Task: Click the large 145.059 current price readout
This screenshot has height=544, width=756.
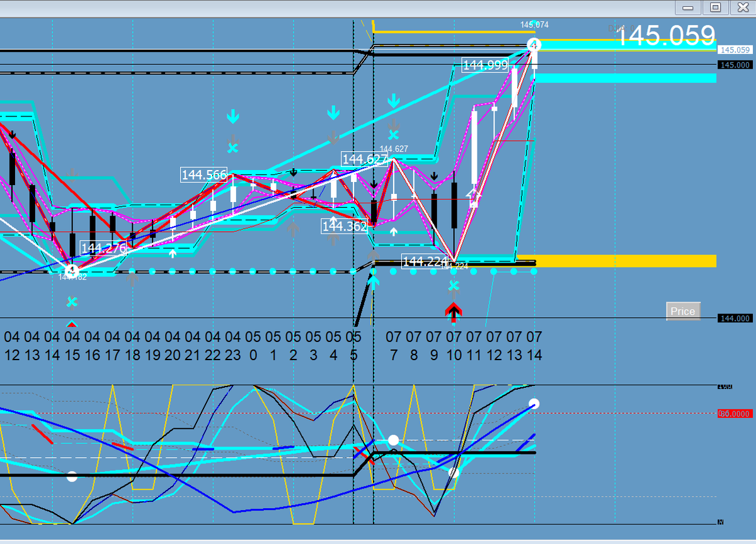Action: (667, 36)
